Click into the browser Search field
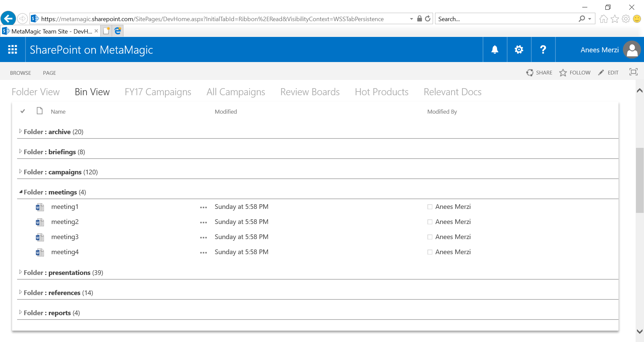This screenshot has width=644, height=342. (x=506, y=19)
